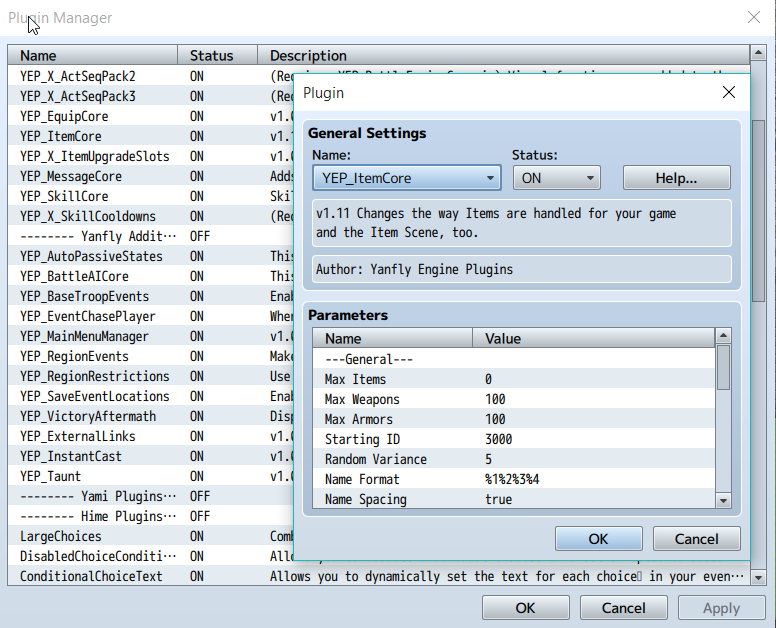Select the Yami Plugins separator row
Viewport: 776px width, 628px height.
coord(150,496)
